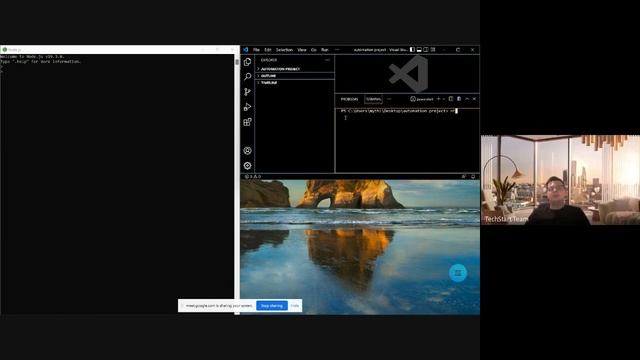Click the Stop sharing button
This screenshot has width=640, height=360.
[x=272, y=306]
